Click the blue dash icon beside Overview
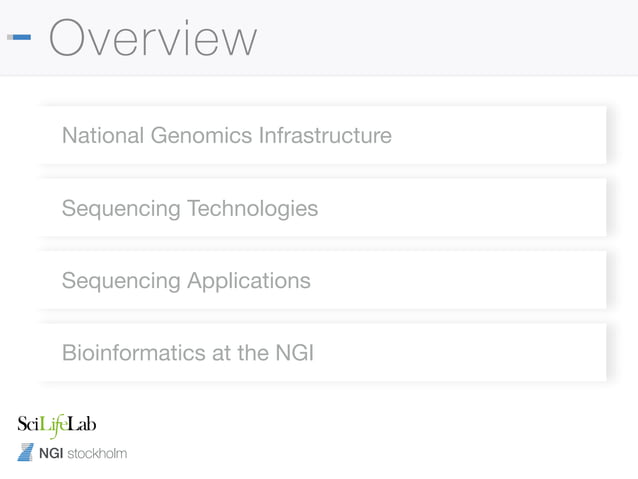Image resolution: width=638 pixels, height=479 pixels. point(18,37)
